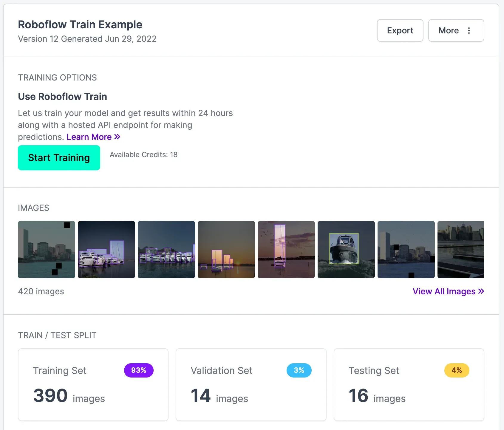504x430 pixels.
Task: Click the 14 images count
Action: tap(219, 396)
